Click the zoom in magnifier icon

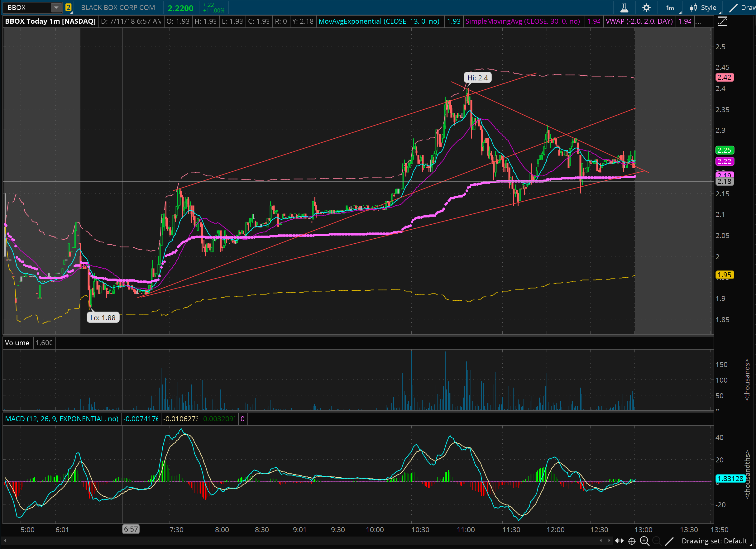click(644, 541)
